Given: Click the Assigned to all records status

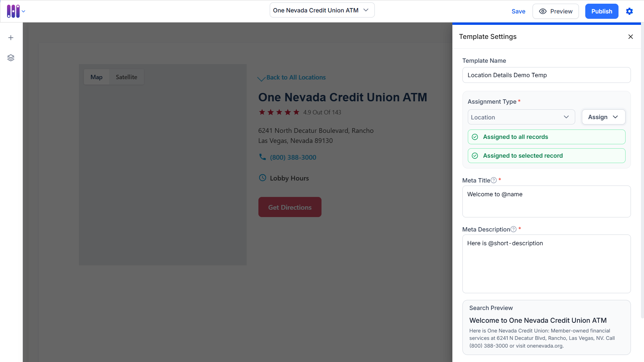Looking at the screenshot, I should click(546, 137).
